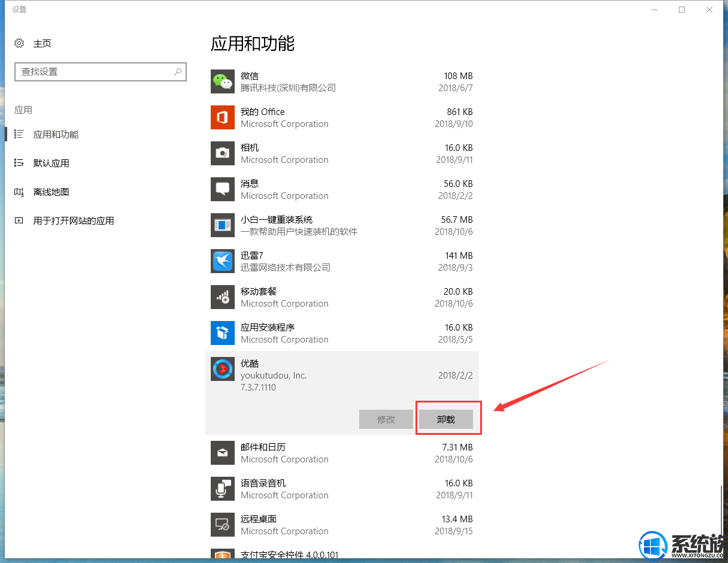
Task: Click the 语音录音机 voice recorder icon
Action: [x=223, y=489]
